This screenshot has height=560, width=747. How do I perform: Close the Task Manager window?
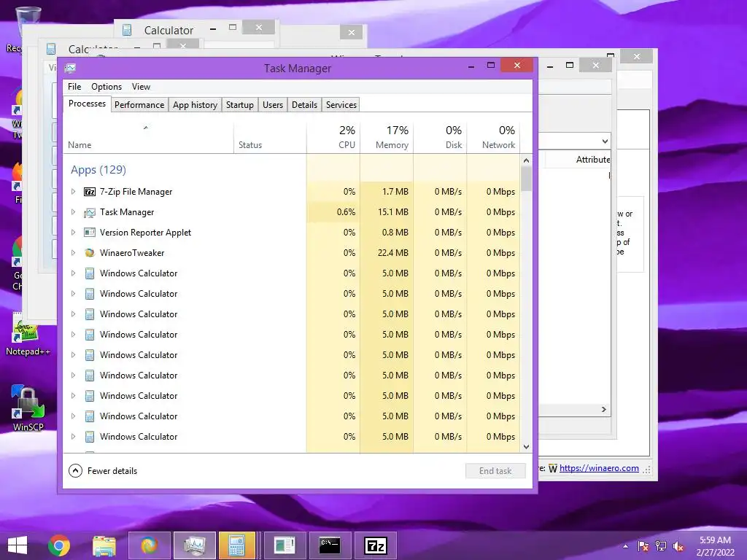point(517,66)
